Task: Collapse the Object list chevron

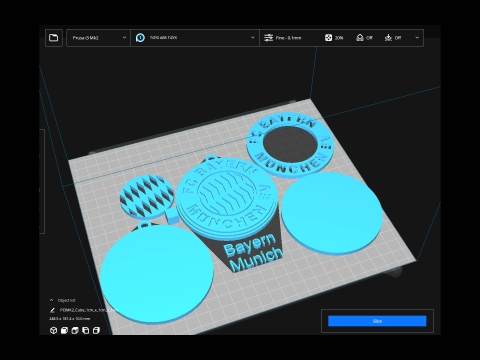Action: (51, 300)
